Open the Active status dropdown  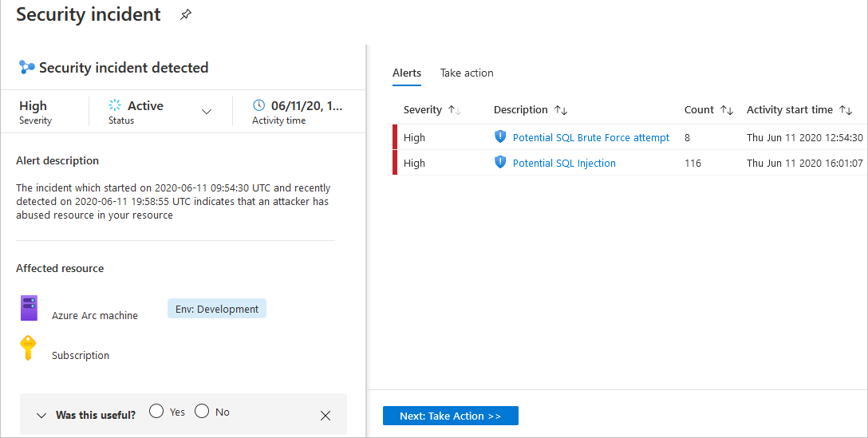pyautogui.click(x=207, y=112)
